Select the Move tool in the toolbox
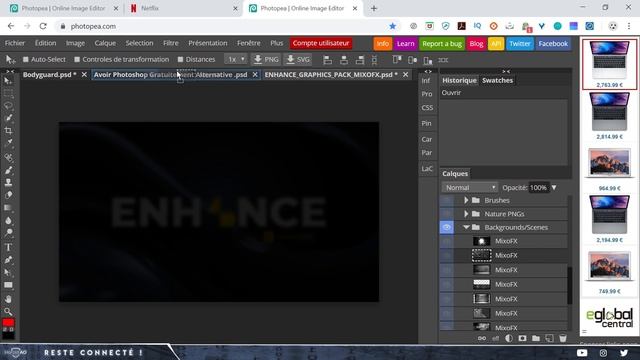 click(x=8, y=81)
